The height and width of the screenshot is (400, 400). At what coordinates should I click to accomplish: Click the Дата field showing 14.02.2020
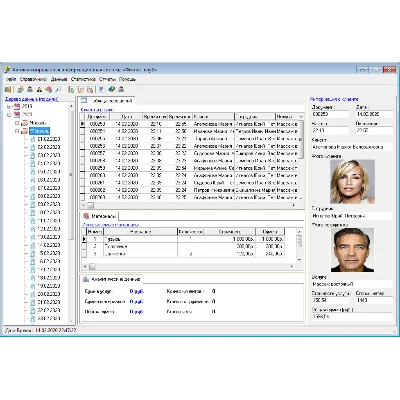click(x=374, y=114)
